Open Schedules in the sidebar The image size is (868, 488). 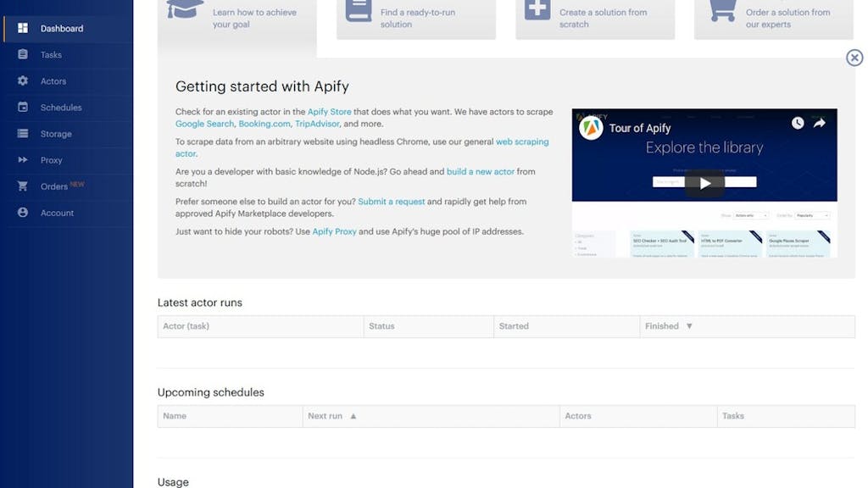(67, 108)
